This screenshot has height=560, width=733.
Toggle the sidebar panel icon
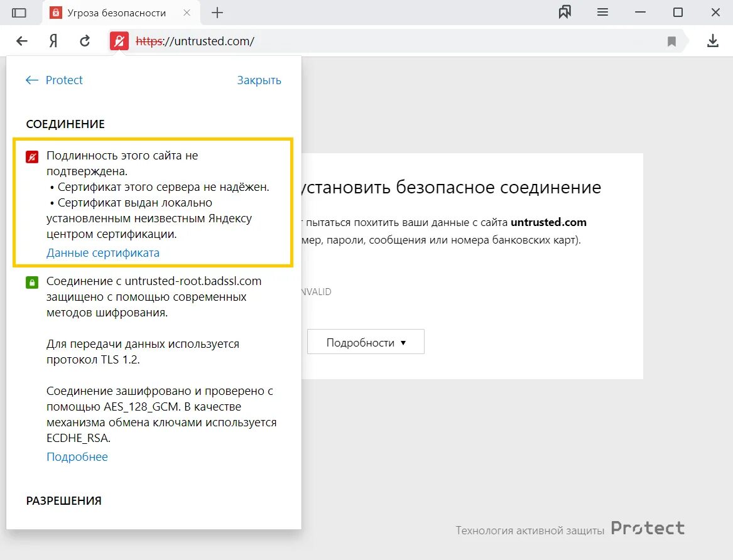tap(19, 13)
